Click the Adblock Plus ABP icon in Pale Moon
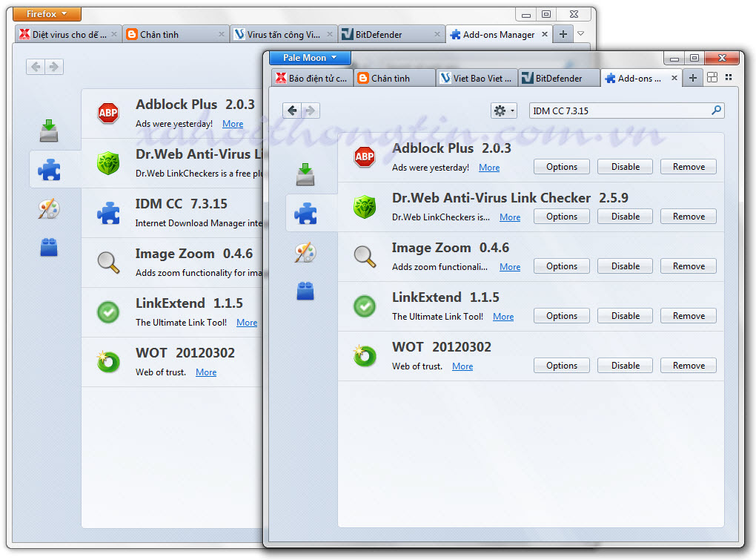The width and height of the screenshot is (756, 560). click(x=365, y=157)
